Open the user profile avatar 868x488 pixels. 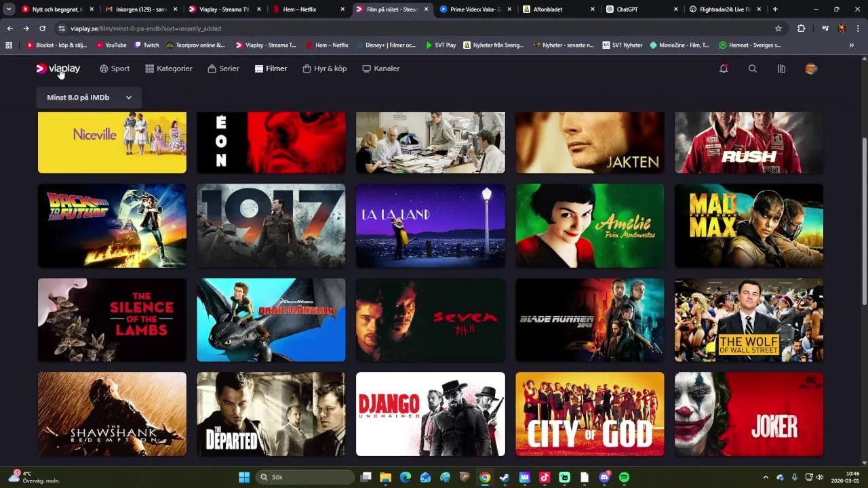pos(811,68)
